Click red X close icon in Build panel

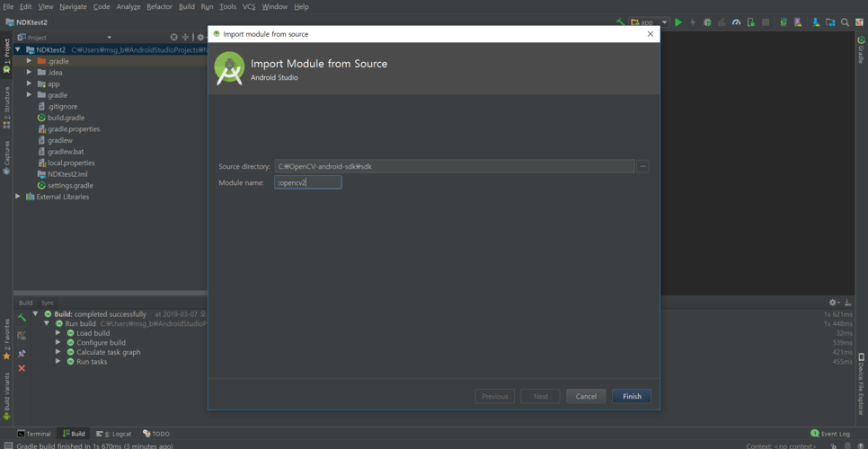[x=22, y=368]
